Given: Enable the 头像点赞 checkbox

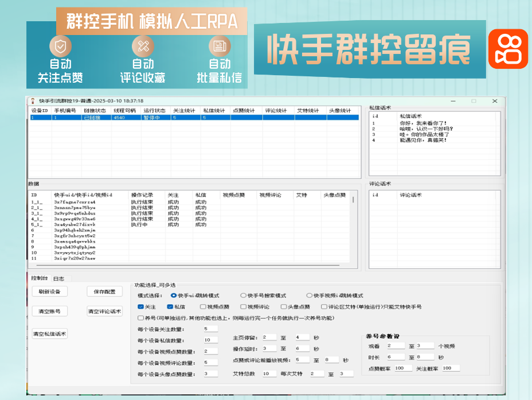Looking at the screenshot, I should [x=284, y=306].
